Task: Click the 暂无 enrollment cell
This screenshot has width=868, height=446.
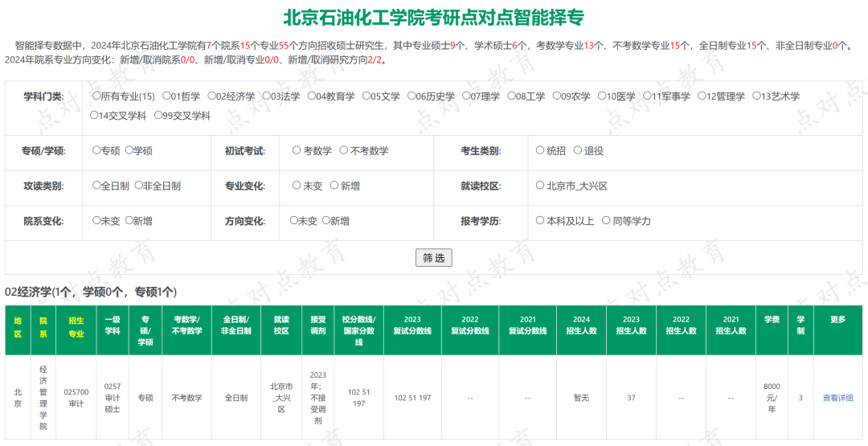Action: point(581,398)
